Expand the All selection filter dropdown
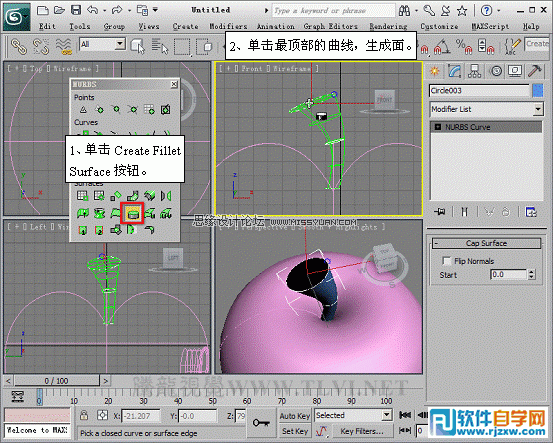This screenshot has height=443, width=553. [x=103, y=44]
